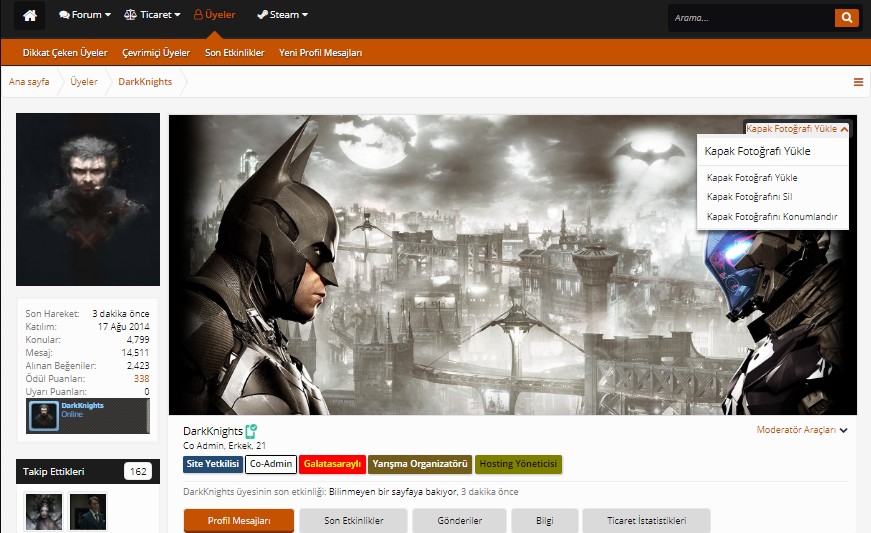The width and height of the screenshot is (871, 533).
Task: Open the Steam dropdown menu
Action: (x=283, y=15)
